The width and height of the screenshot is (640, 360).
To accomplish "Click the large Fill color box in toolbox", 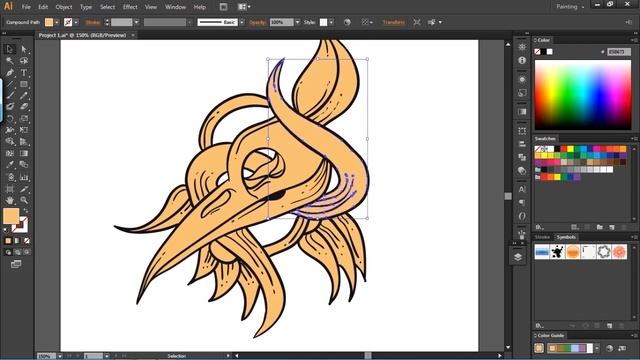I will click(x=11, y=216).
